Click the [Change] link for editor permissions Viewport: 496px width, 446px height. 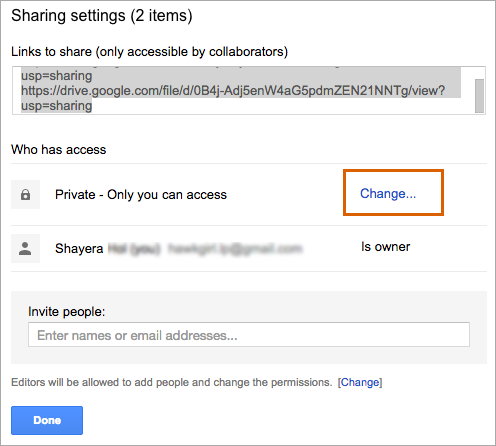coord(360,382)
